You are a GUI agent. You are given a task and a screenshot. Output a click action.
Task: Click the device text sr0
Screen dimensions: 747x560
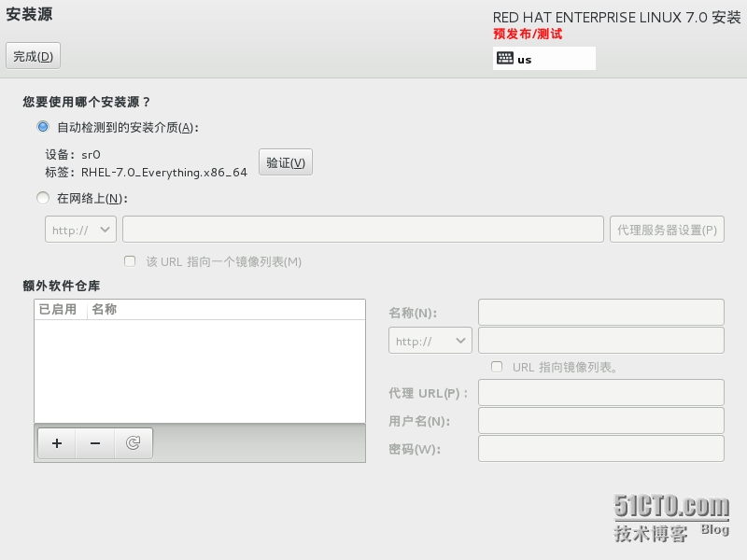click(x=91, y=155)
